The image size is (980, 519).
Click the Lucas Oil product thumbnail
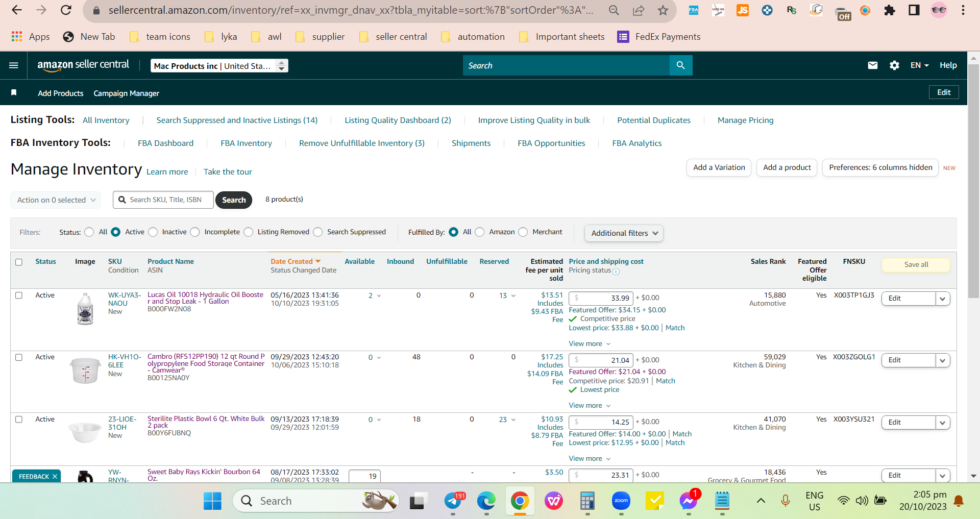pos(85,309)
